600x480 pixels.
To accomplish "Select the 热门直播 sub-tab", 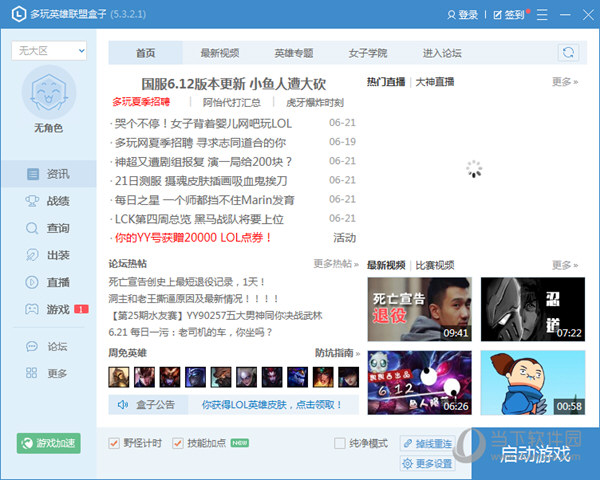I will (x=386, y=82).
